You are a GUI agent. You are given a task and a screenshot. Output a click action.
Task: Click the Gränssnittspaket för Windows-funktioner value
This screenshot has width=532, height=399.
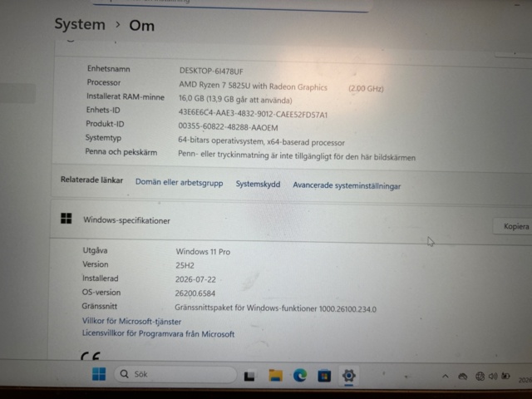click(x=275, y=308)
